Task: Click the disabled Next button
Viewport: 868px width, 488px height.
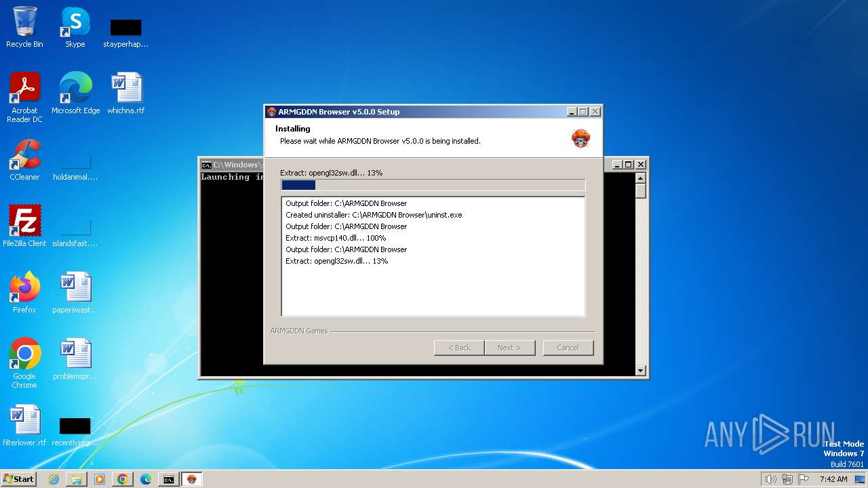Action: pyautogui.click(x=510, y=348)
